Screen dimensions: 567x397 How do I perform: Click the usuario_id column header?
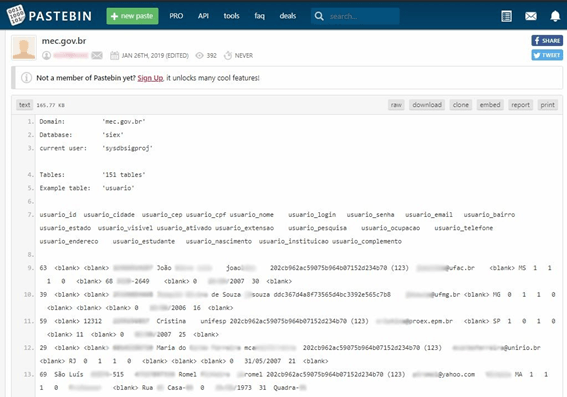58,215
